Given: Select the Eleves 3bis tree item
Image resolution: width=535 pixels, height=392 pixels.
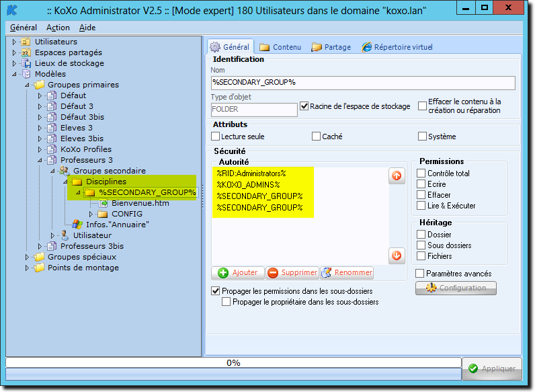Looking at the screenshot, I should [x=82, y=139].
